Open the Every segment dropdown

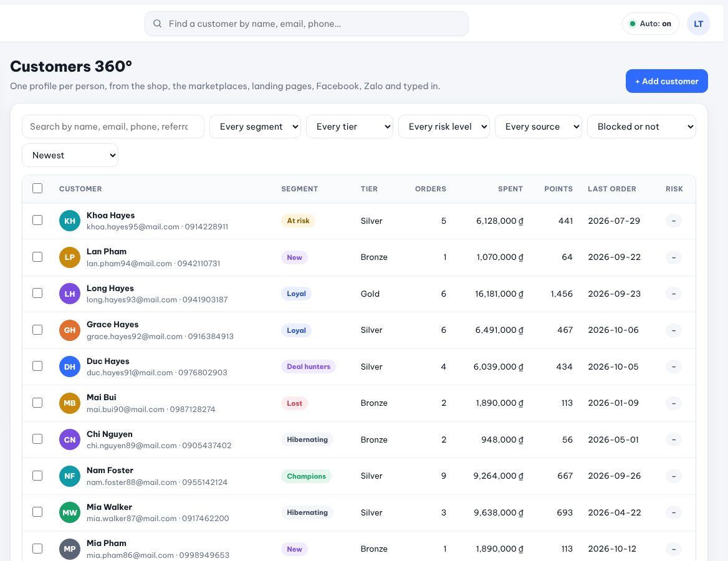255,127
